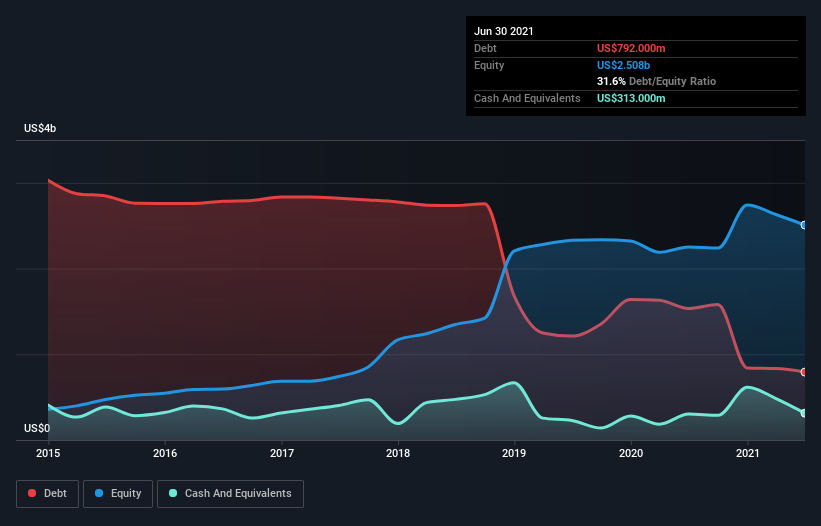The width and height of the screenshot is (821, 526).
Task: Toggle the Debt series legend button
Action: pos(48,494)
